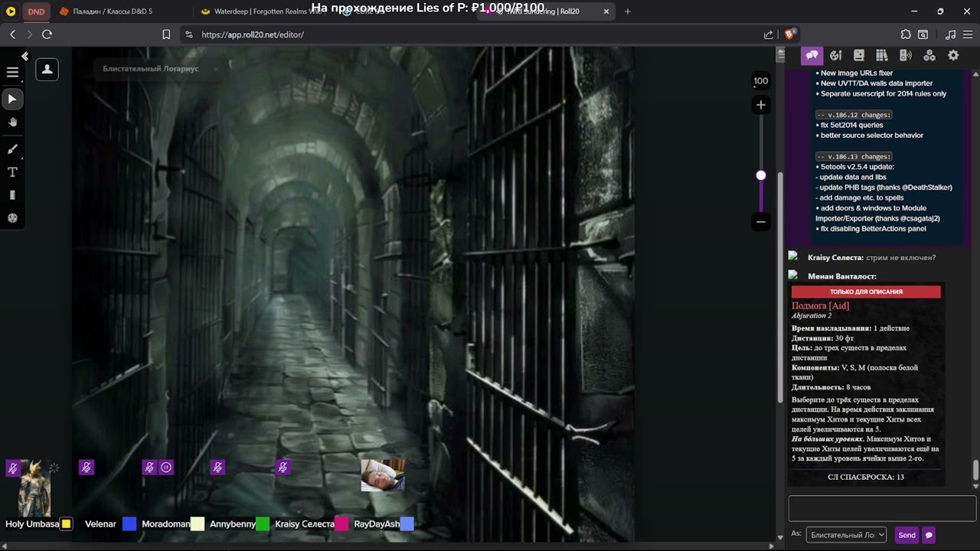Open the Ruler measure tool
Viewport: 980px width, 551px height.
tap(12, 195)
